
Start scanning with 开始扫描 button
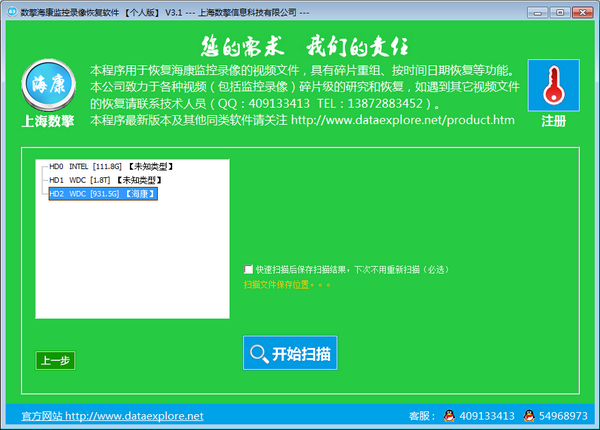tap(290, 353)
